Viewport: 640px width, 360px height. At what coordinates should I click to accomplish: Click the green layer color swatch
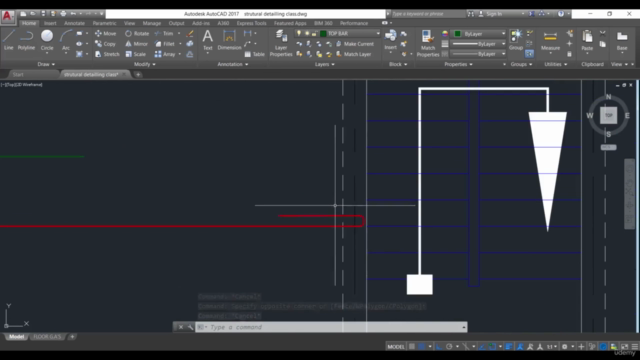[323, 33]
